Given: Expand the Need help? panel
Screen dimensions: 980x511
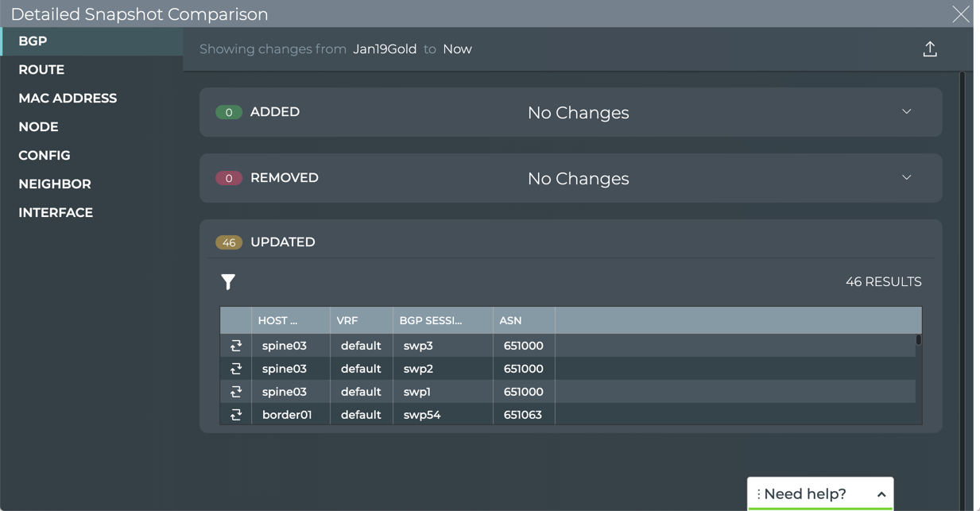Looking at the screenshot, I should (x=881, y=494).
